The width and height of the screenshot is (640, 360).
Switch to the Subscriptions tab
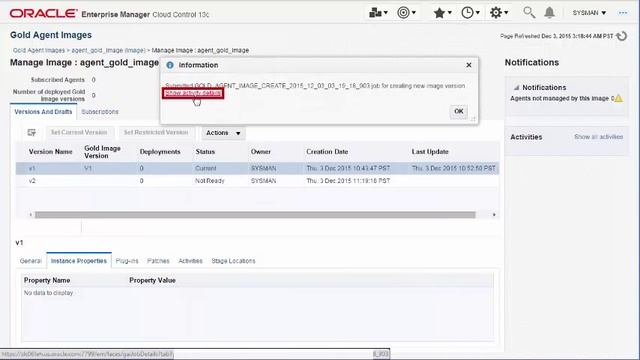pos(100,112)
